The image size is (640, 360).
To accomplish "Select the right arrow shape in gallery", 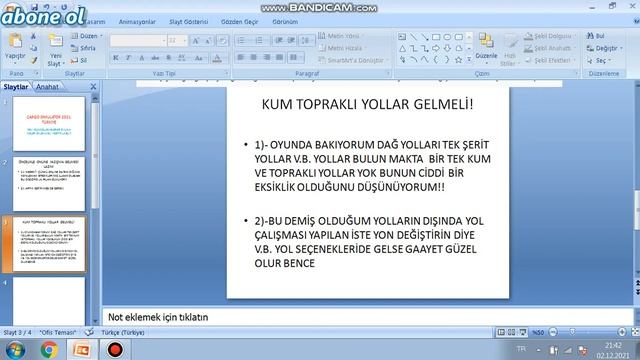I will (x=436, y=49).
